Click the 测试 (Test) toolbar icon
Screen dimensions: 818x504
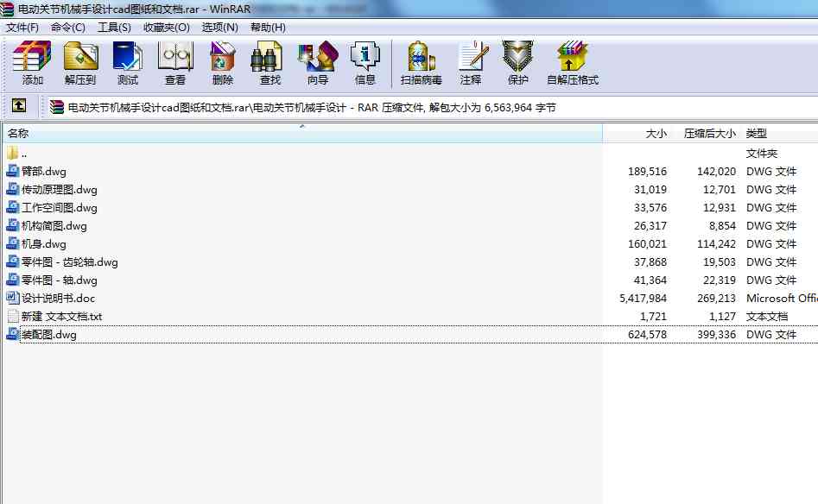pyautogui.click(x=127, y=56)
